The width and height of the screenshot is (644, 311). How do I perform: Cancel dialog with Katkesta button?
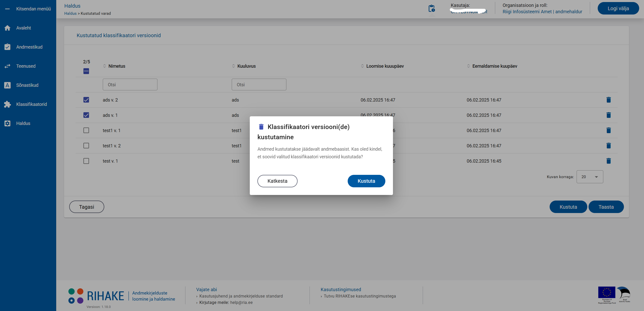(277, 181)
